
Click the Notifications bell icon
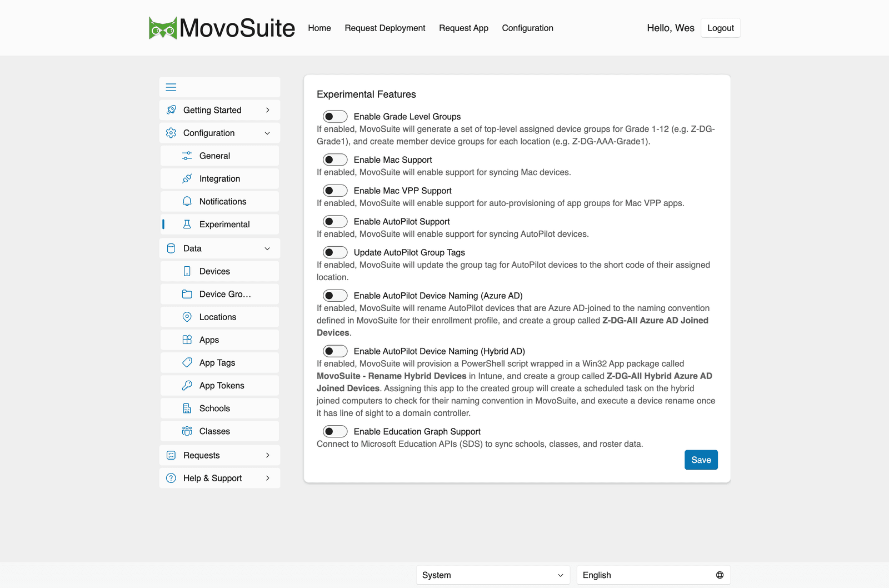point(187,201)
